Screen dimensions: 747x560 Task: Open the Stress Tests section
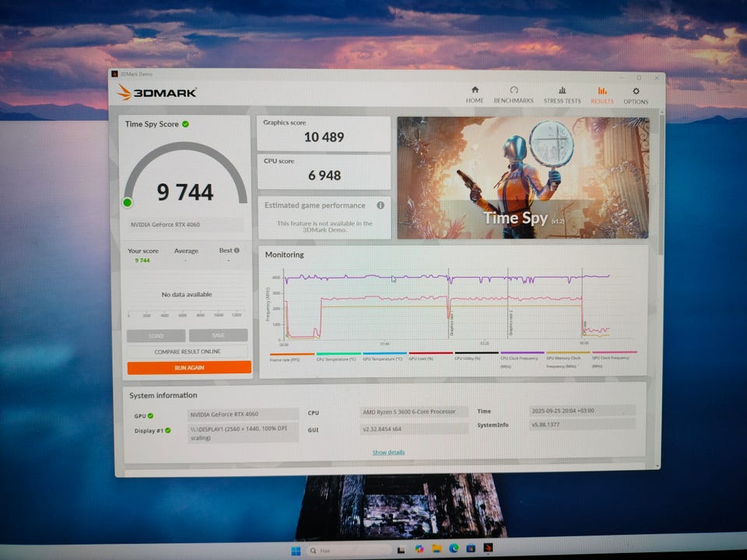(562, 95)
